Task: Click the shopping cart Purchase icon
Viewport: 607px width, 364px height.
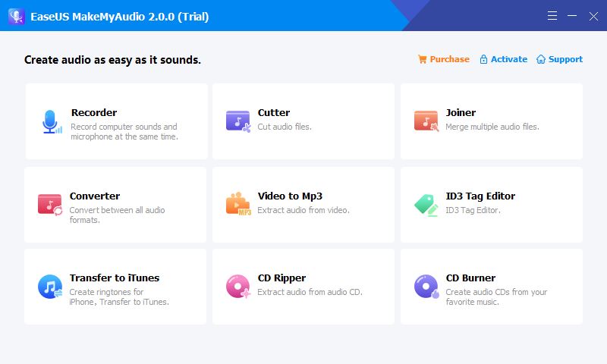Action: click(423, 59)
